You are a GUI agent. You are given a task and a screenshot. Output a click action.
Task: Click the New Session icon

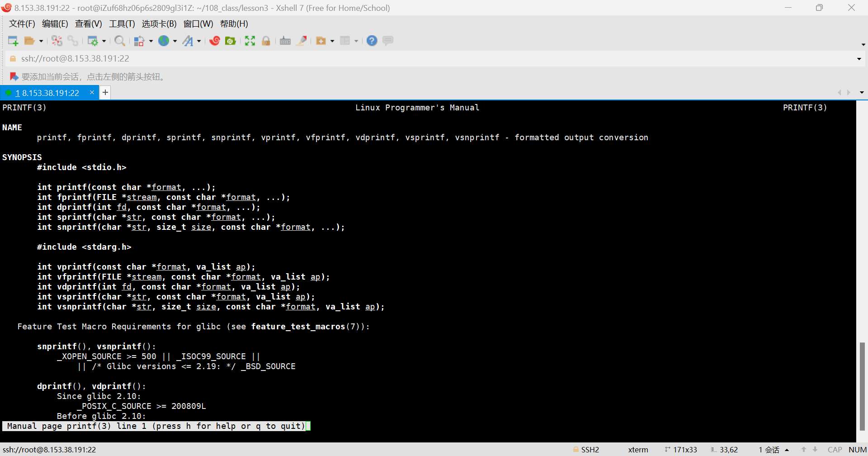(13, 41)
